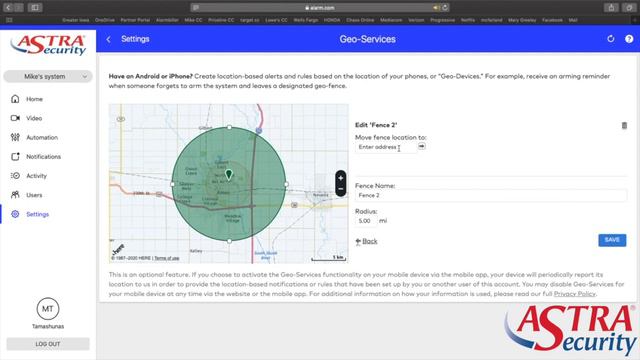
Task: Grab the bottom handle of geo-fence circle
Action: click(229, 241)
